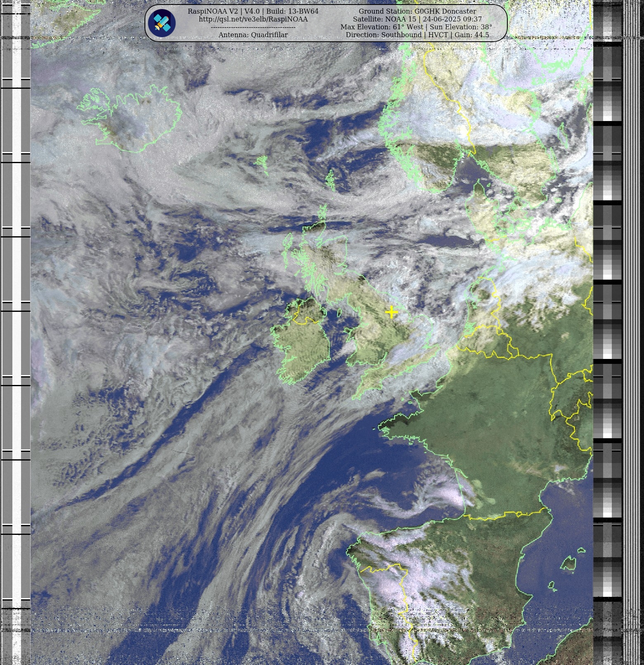
Task: Select the 'Antenna: Quadrifilar' text
Action: (x=253, y=35)
